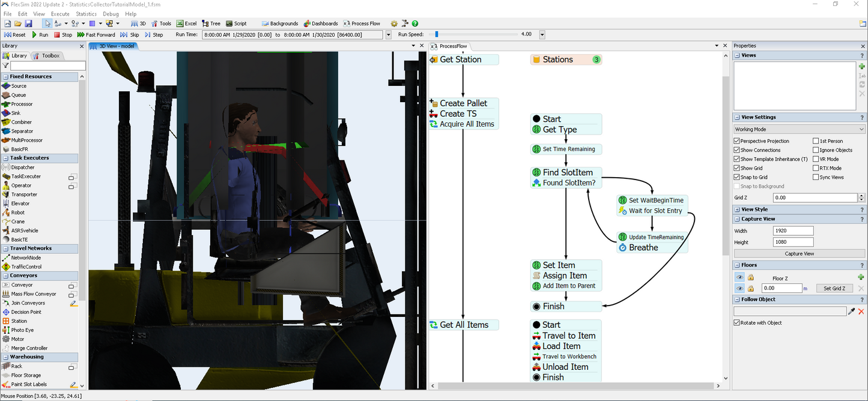Step the simulation one event
The height and width of the screenshot is (401, 868).
(153, 34)
